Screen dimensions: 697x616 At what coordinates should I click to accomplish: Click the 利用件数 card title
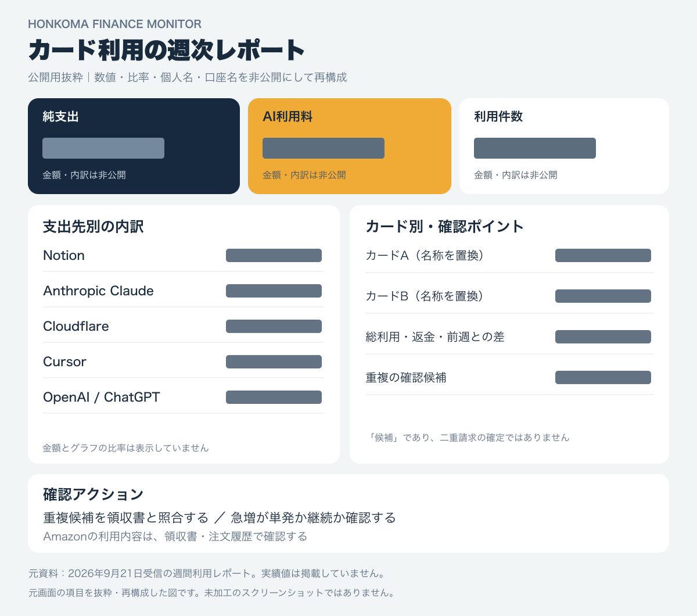coord(498,117)
